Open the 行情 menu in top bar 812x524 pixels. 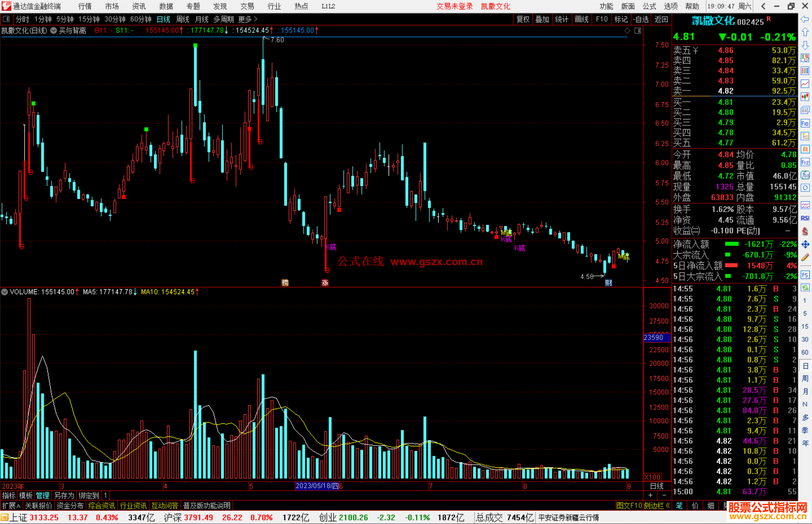85,6
